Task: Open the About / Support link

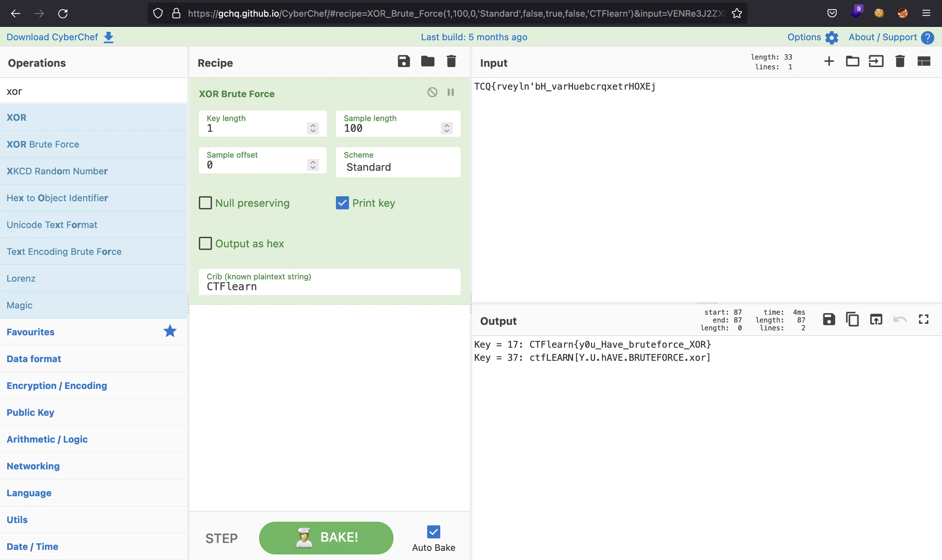Action: [882, 37]
